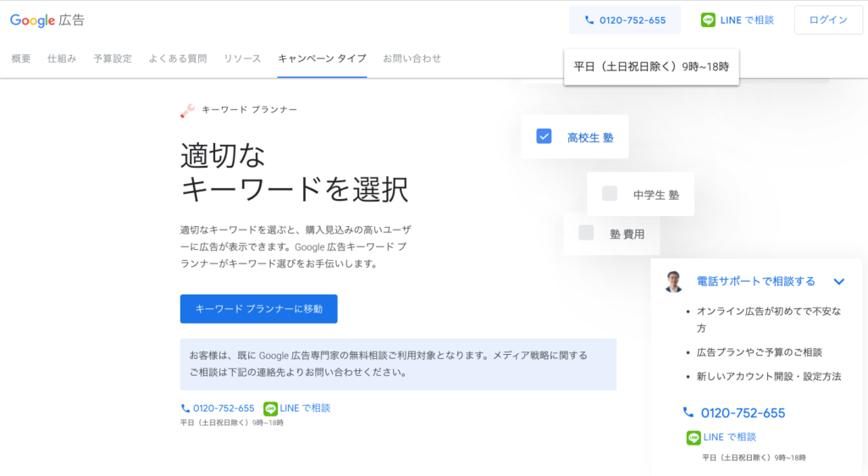Image resolution: width=868 pixels, height=476 pixels.
Task: Click the ログイン button
Action: coord(828,20)
